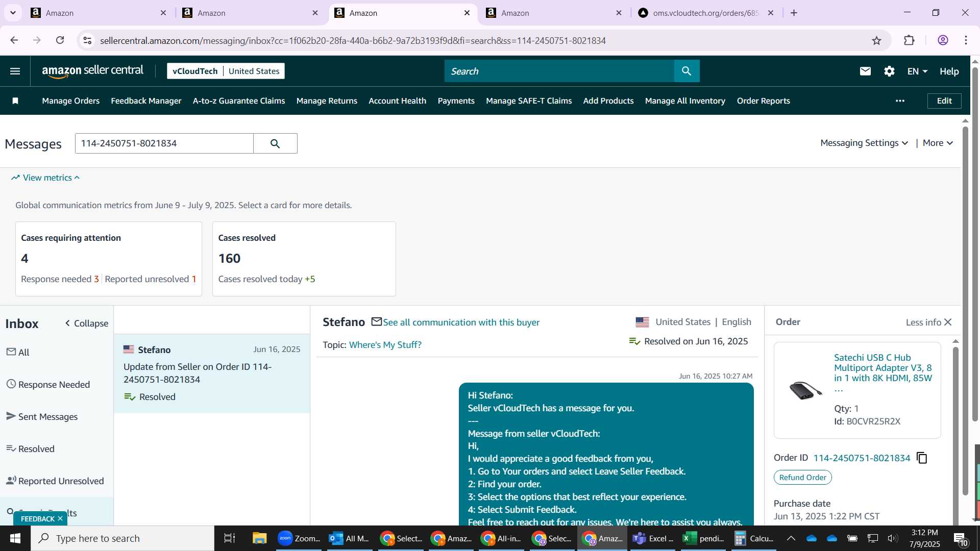Click the teal top search magnifier button
This screenshot has width=980, height=551.
687,71
